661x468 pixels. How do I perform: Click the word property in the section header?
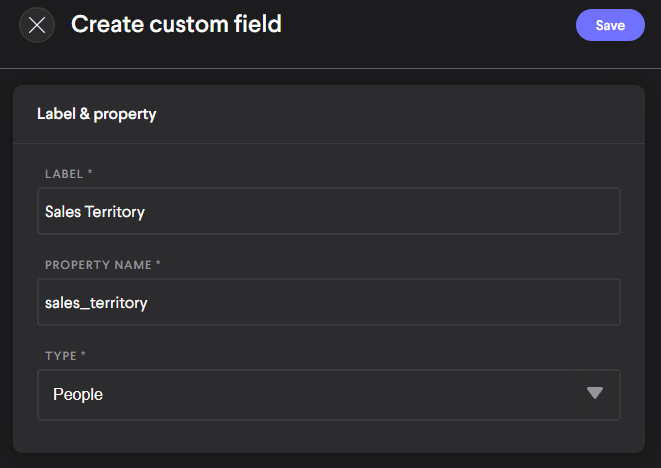pos(125,114)
